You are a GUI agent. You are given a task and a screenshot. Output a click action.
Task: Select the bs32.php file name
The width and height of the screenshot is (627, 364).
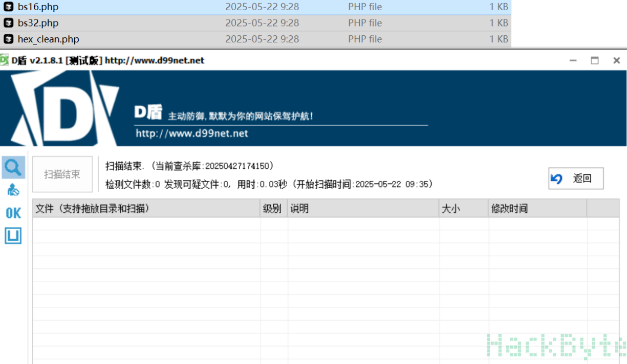[38, 23]
